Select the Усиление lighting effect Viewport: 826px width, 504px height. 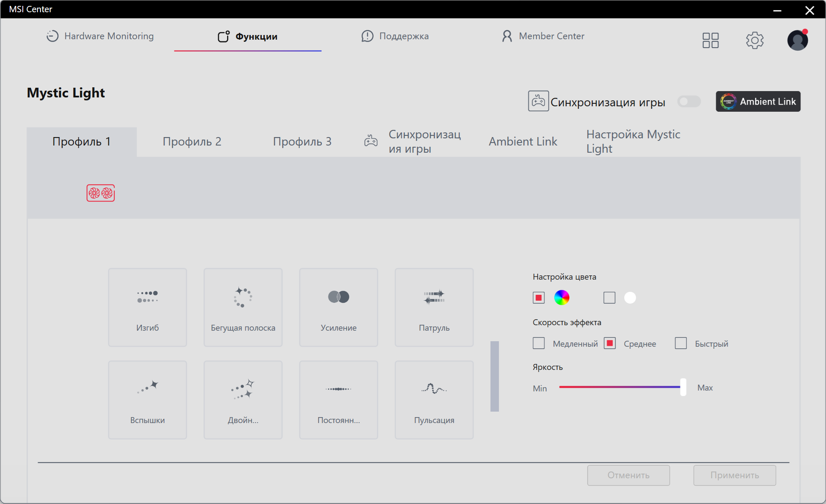[338, 307]
